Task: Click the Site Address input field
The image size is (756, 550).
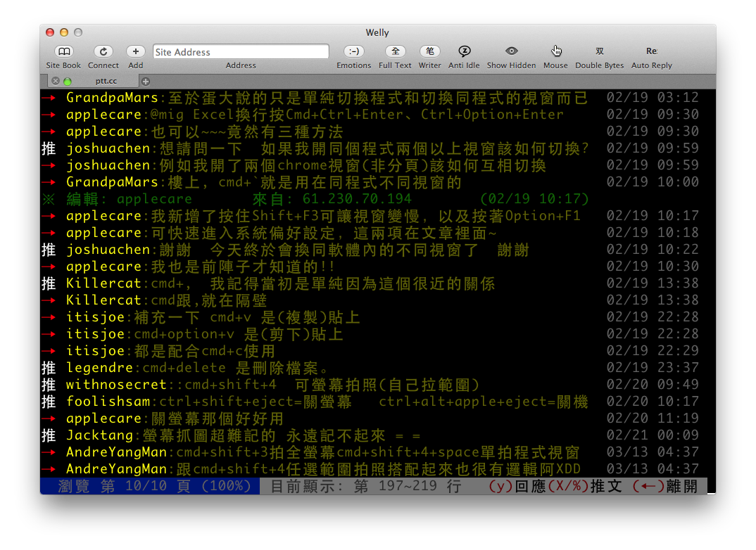Action: click(241, 52)
